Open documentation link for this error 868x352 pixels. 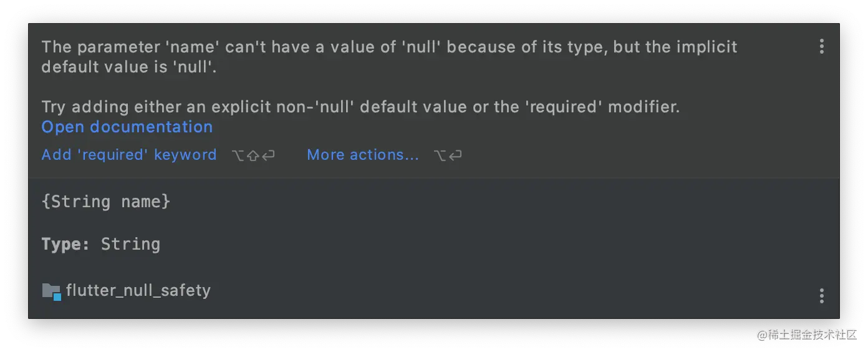pos(127,127)
